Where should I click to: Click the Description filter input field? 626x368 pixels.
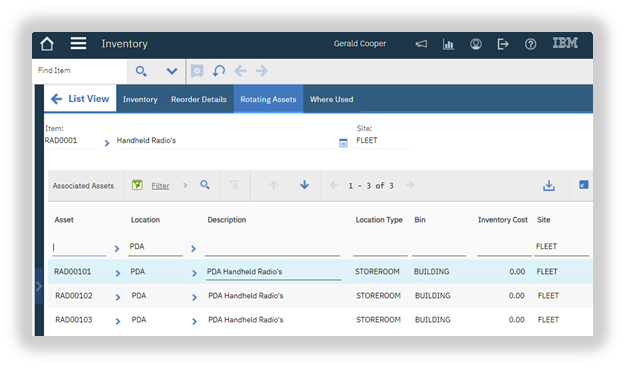coord(272,247)
